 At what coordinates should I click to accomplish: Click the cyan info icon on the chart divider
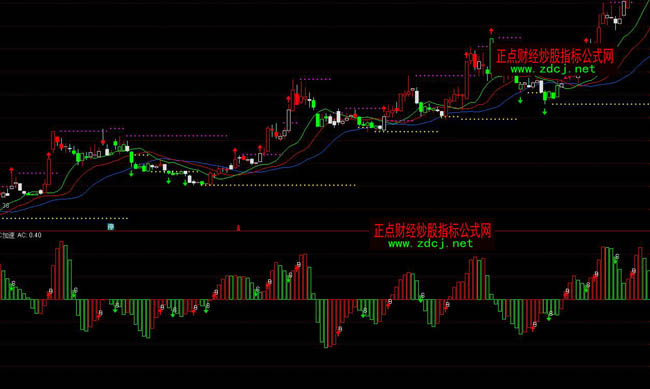click(x=111, y=226)
